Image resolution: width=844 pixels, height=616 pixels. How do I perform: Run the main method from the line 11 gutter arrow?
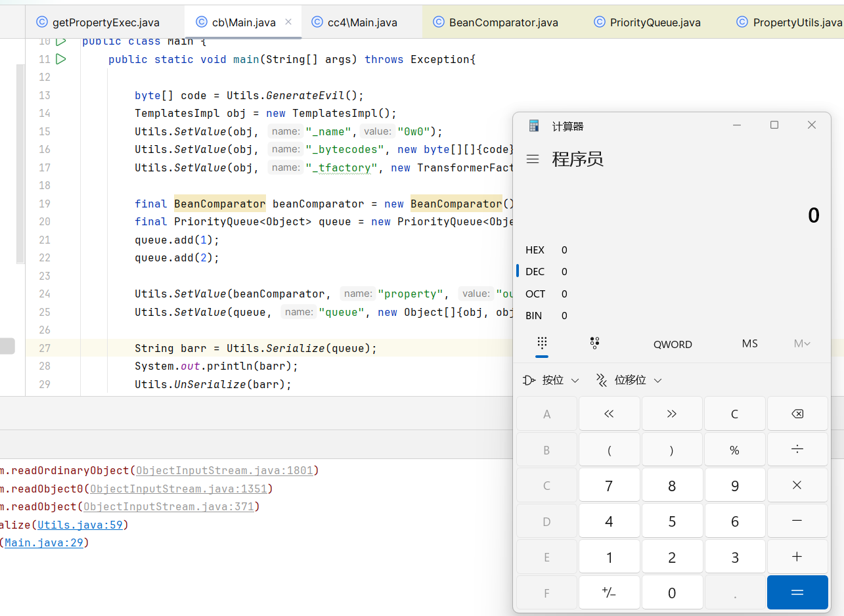point(61,59)
